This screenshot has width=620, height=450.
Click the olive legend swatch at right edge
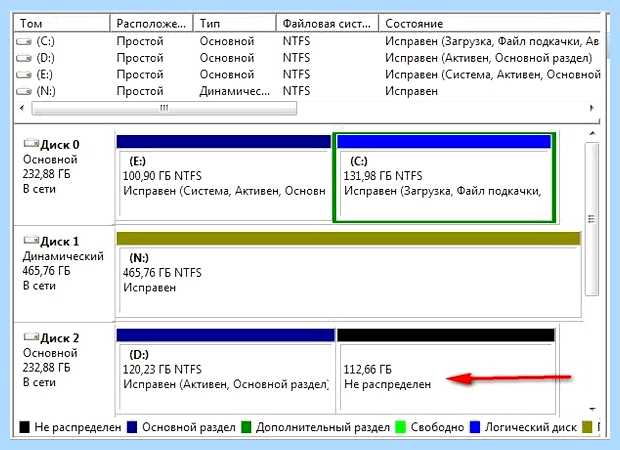[588, 427]
